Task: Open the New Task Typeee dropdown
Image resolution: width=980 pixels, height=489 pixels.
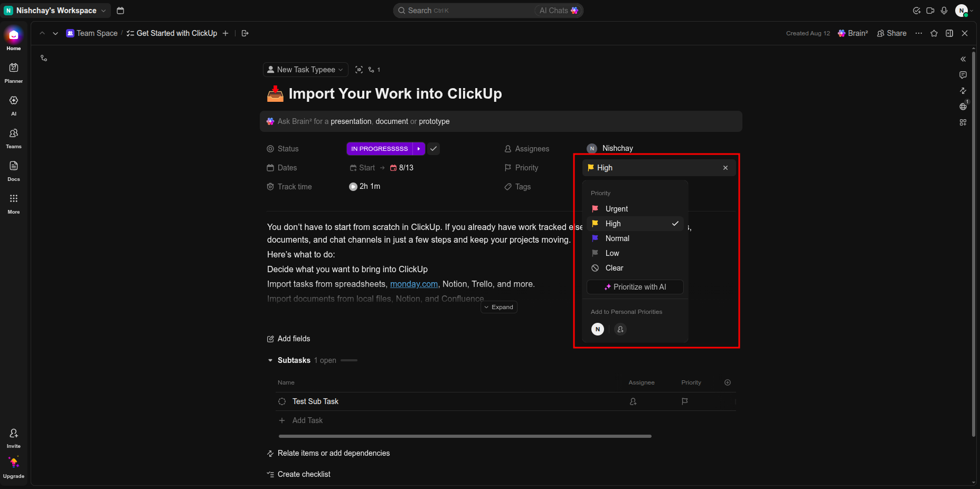Action: point(305,70)
